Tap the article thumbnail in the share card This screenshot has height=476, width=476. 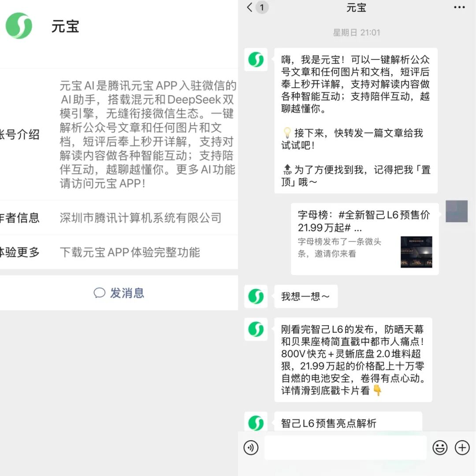416,252
